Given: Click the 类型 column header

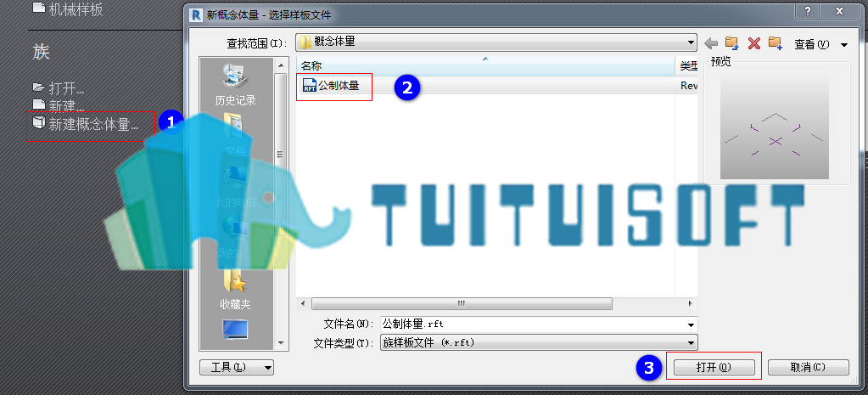Looking at the screenshot, I should coord(686,66).
